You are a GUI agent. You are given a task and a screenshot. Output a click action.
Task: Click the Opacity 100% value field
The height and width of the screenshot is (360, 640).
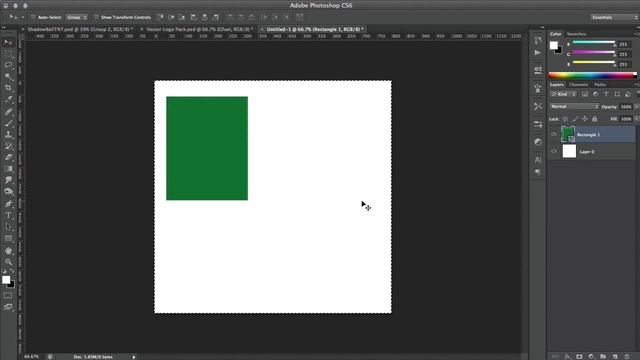(x=626, y=107)
